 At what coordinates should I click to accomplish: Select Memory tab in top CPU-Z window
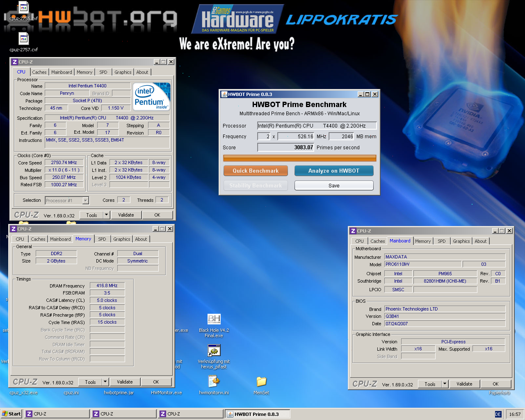(84, 72)
